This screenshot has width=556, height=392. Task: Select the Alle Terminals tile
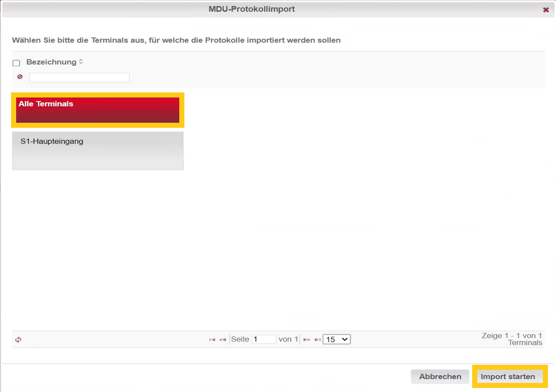[97, 110]
